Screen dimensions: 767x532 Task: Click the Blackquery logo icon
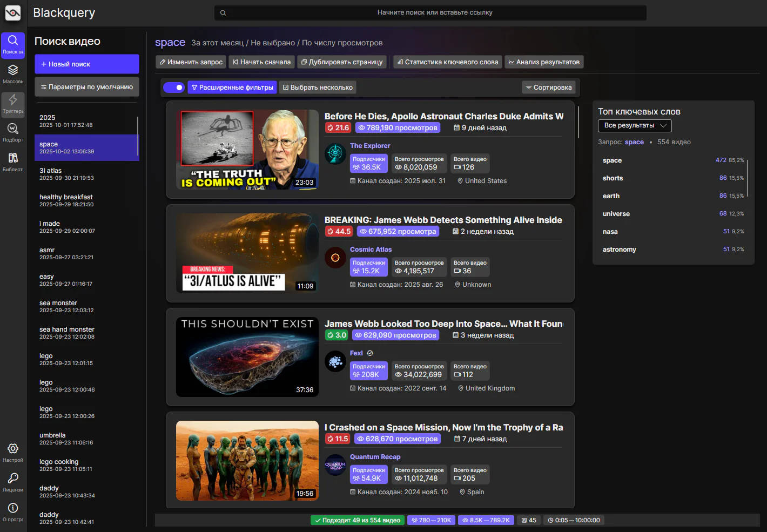click(13, 13)
